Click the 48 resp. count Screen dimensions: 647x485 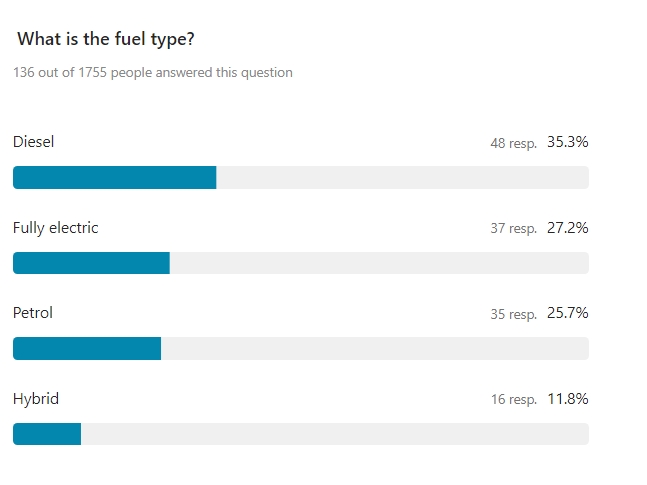(x=513, y=143)
